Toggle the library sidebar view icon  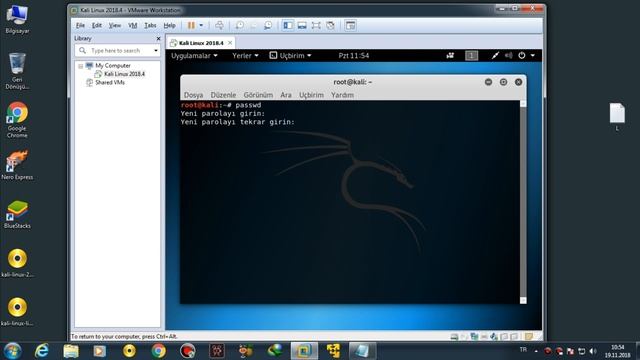[x=288, y=25]
